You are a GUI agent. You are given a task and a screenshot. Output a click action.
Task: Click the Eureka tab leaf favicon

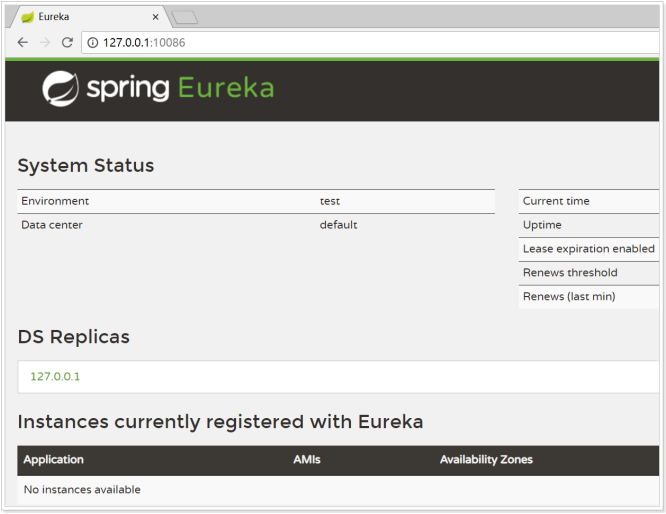click(x=28, y=17)
